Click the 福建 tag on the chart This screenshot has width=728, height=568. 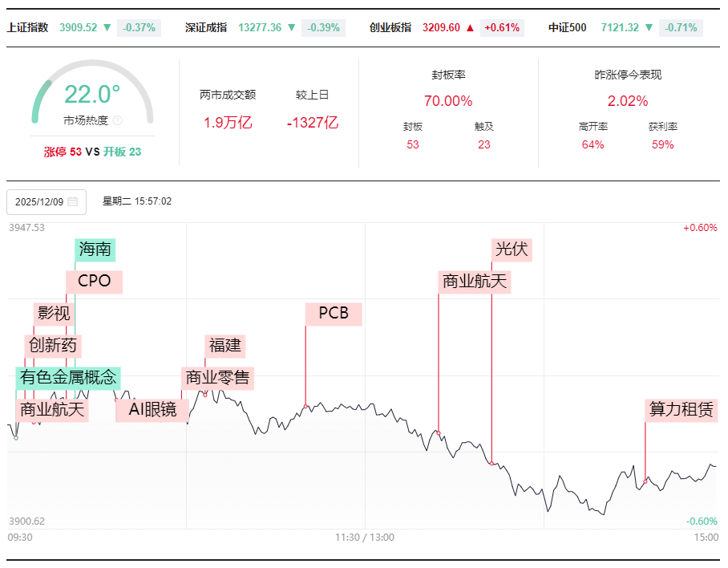pyautogui.click(x=224, y=346)
